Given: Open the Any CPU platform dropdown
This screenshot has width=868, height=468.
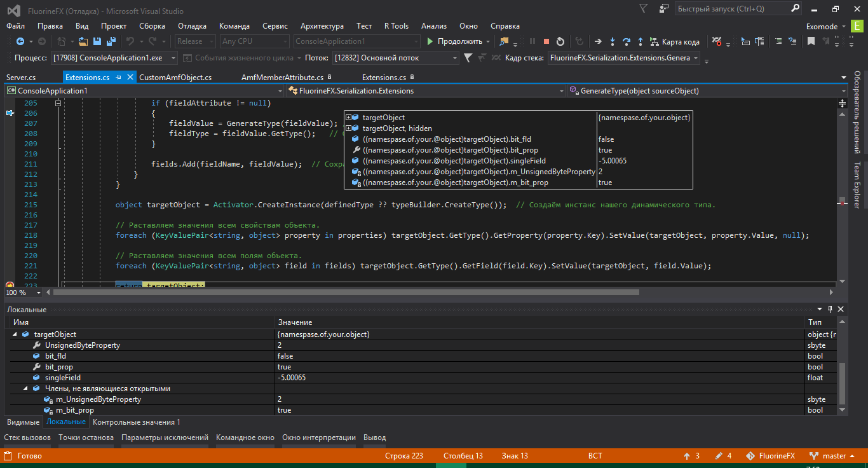Looking at the screenshot, I should tap(255, 41).
